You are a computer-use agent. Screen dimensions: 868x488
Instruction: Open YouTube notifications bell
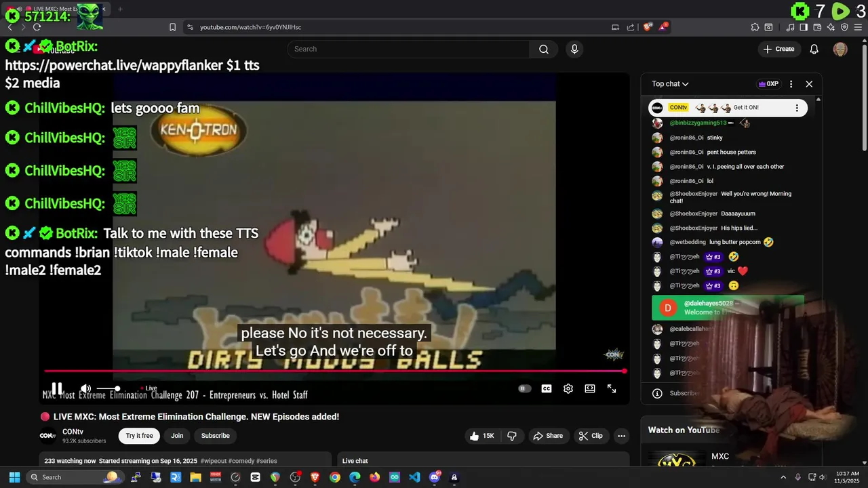814,49
